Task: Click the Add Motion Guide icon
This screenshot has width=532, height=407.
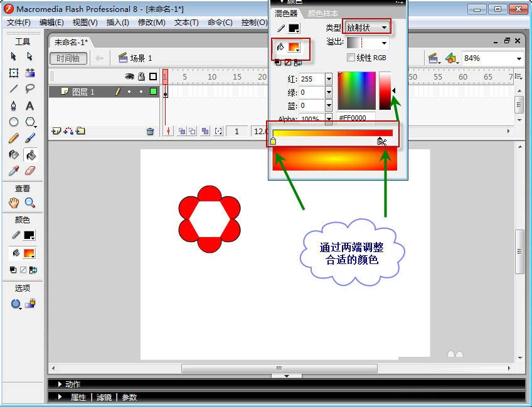Action: [68, 131]
